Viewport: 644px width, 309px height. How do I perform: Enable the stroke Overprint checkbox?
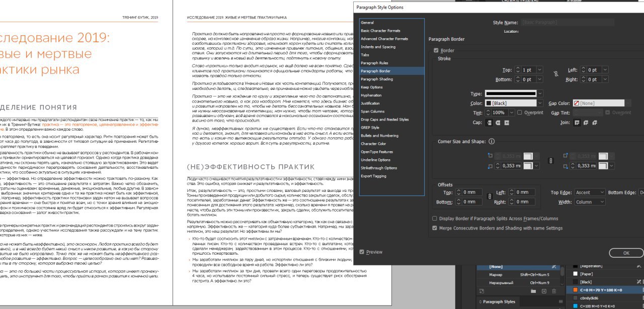click(x=520, y=113)
